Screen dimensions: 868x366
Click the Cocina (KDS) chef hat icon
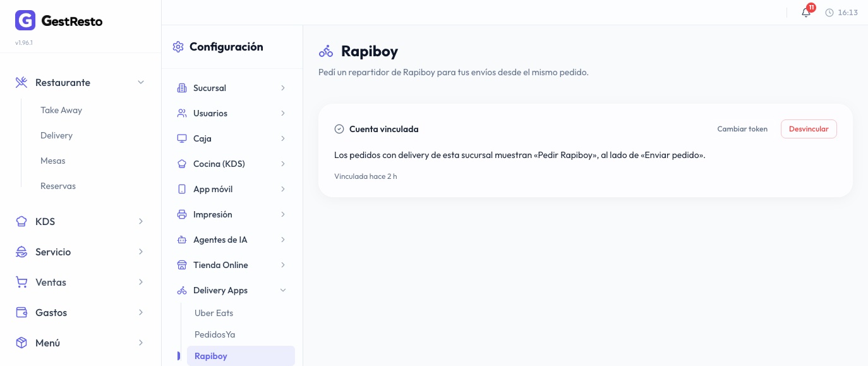[x=182, y=164]
